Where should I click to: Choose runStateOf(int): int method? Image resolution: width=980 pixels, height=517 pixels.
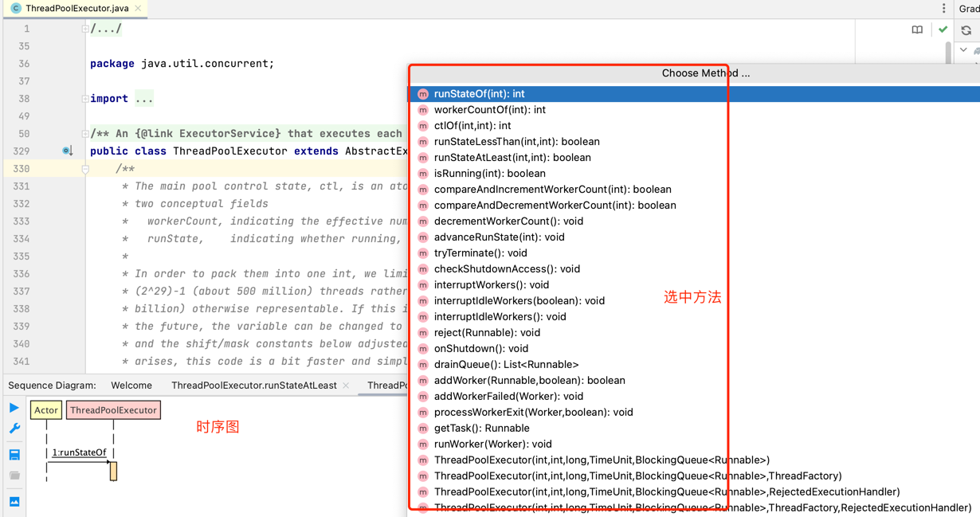[694, 94]
